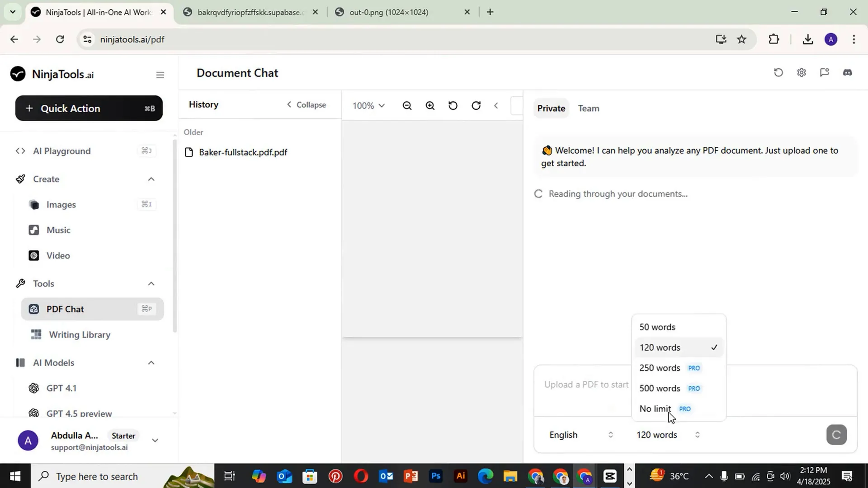The width and height of the screenshot is (868, 488).
Task: Choose the No limit PRO option
Action: tap(679, 408)
